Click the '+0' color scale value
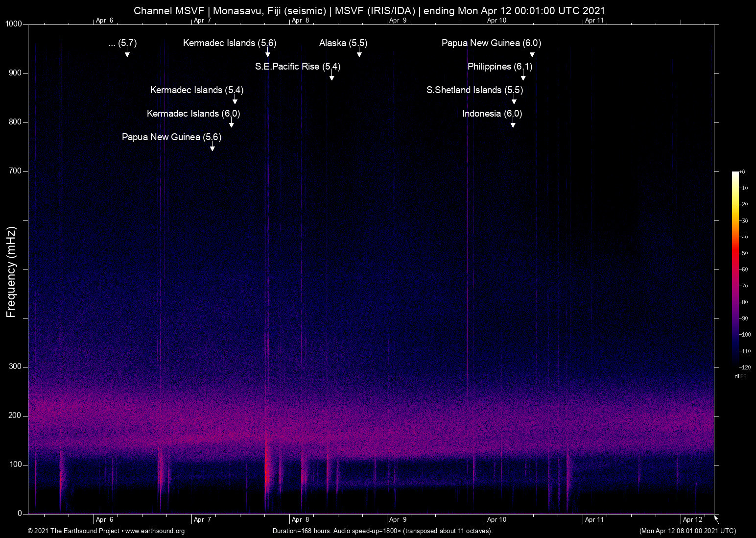756x538 pixels. tap(742, 172)
